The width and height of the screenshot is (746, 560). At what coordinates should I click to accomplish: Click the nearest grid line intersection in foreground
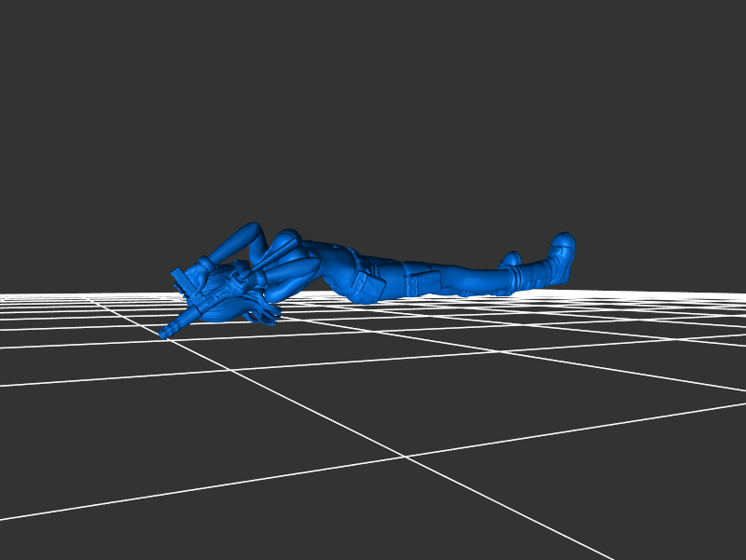pyautogui.click(x=405, y=456)
